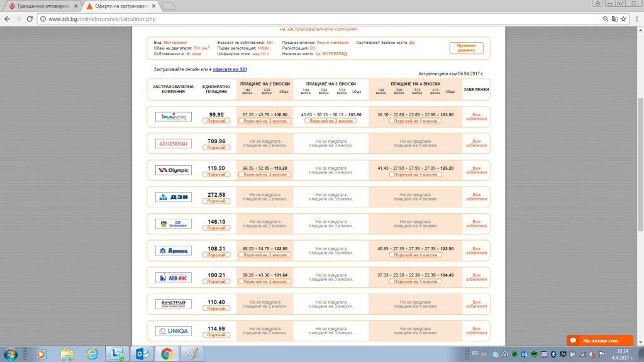
Task: Open media player taskbar icon
Action: (41, 354)
